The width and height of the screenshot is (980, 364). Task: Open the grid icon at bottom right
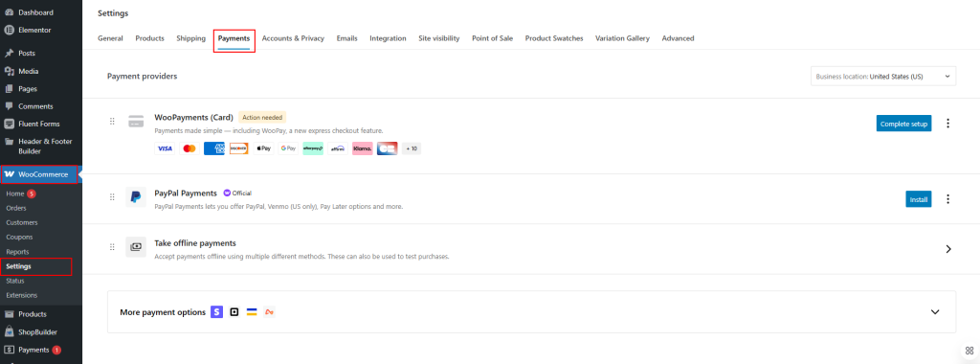coord(969,351)
